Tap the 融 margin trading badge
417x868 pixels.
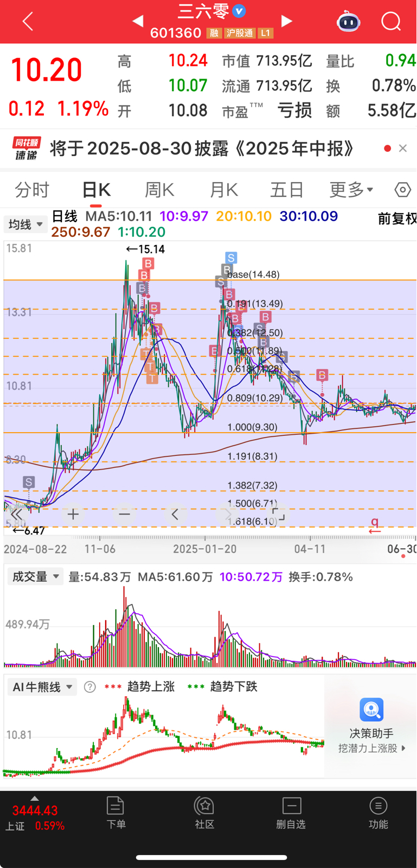click(214, 33)
